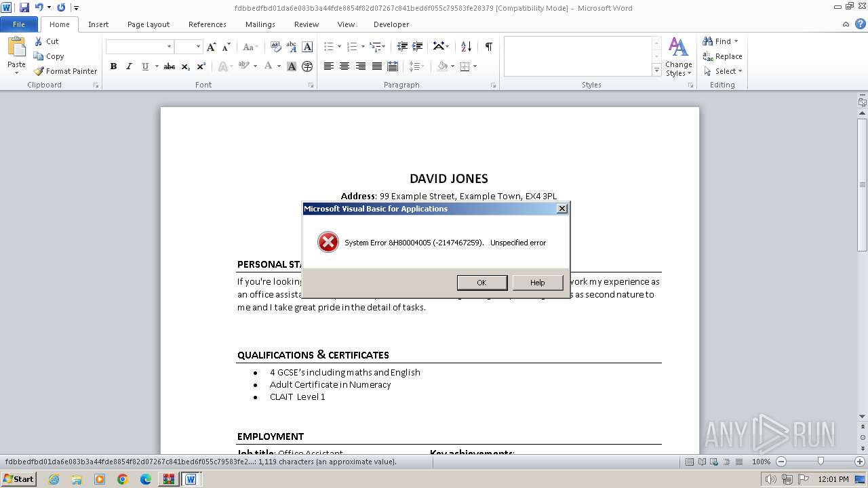
Task: Open Word Help question mark icon
Action: click(860, 24)
